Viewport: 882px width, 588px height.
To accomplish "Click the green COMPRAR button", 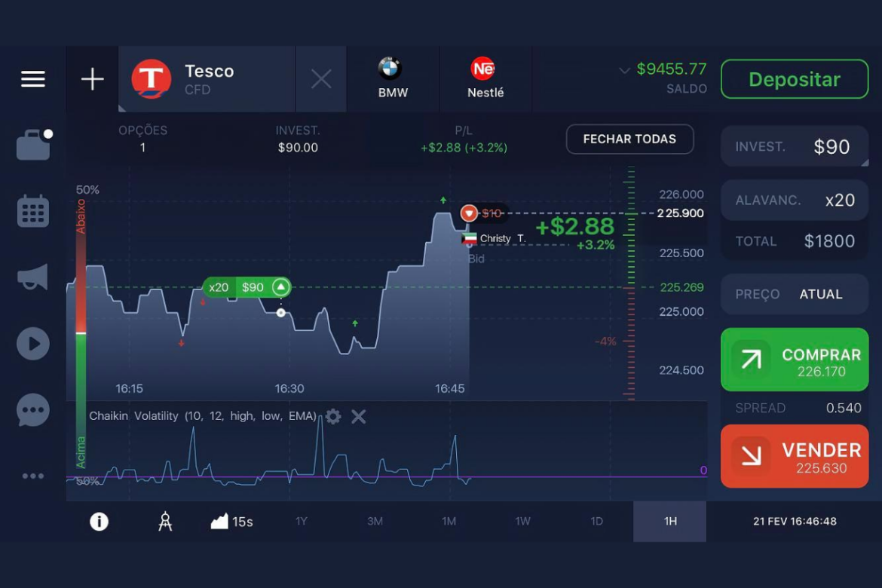I will 795,360.
